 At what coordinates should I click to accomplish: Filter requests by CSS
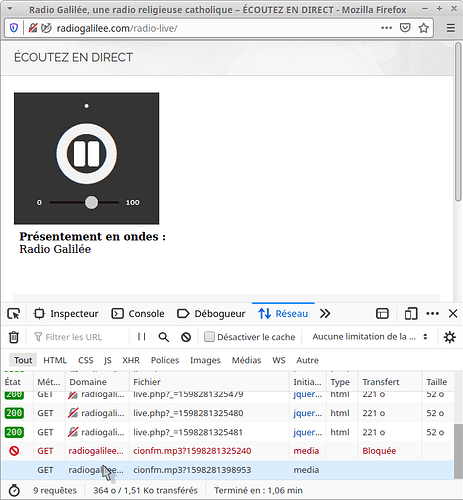86,360
